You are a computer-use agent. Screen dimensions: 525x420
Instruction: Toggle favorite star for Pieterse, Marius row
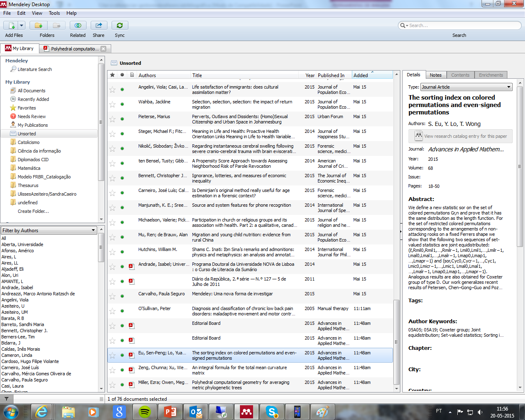[x=112, y=119]
